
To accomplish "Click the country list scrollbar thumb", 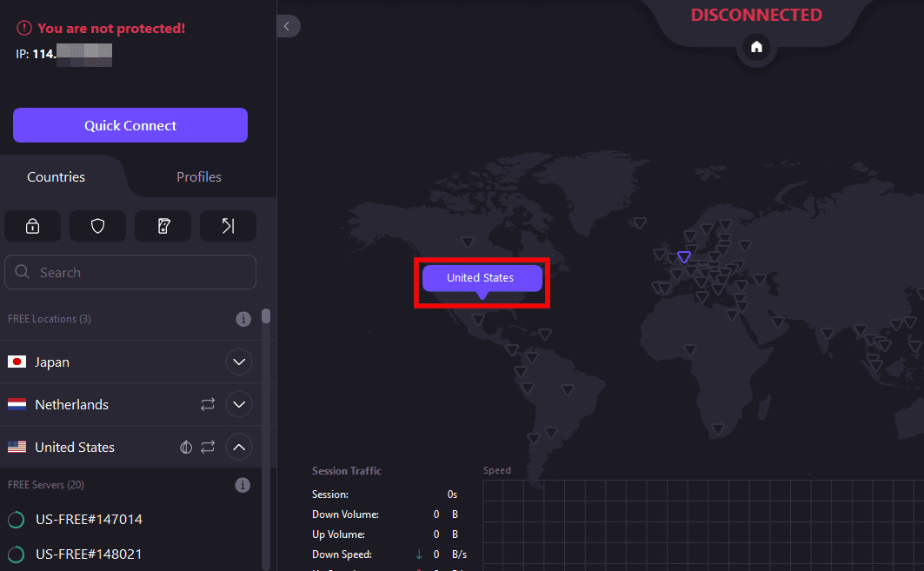I will tap(266, 315).
